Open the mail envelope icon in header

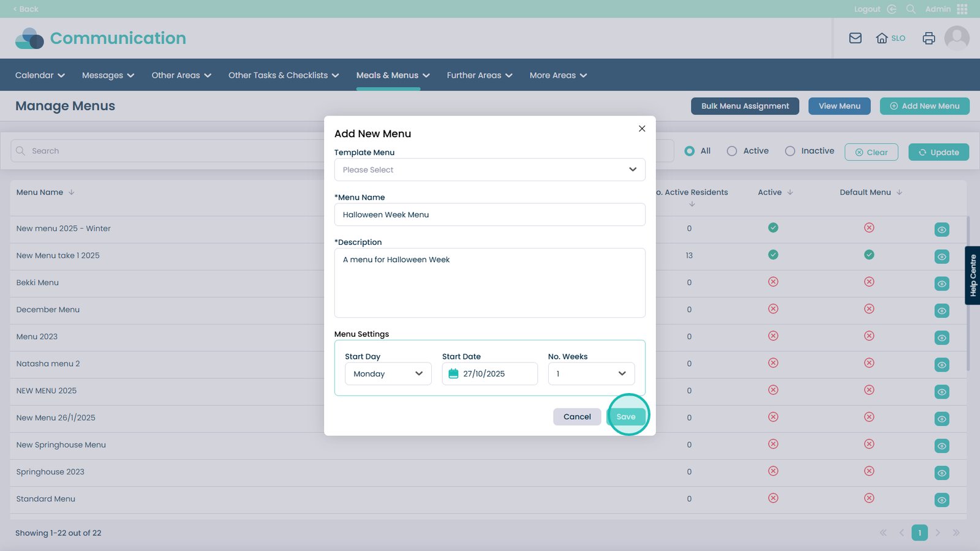[x=855, y=38]
